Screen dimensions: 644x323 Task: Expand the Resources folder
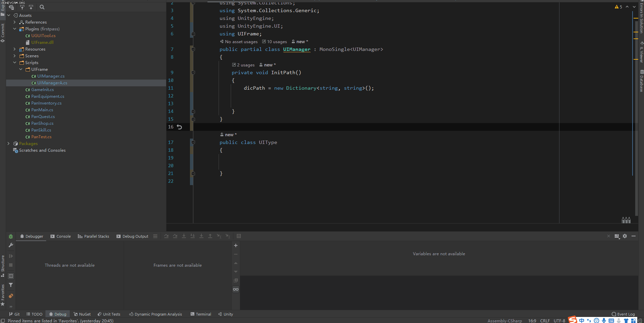tap(14, 49)
